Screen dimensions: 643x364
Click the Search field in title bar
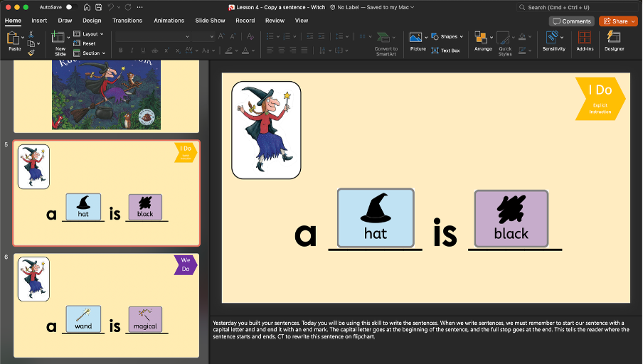click(578, 7)
